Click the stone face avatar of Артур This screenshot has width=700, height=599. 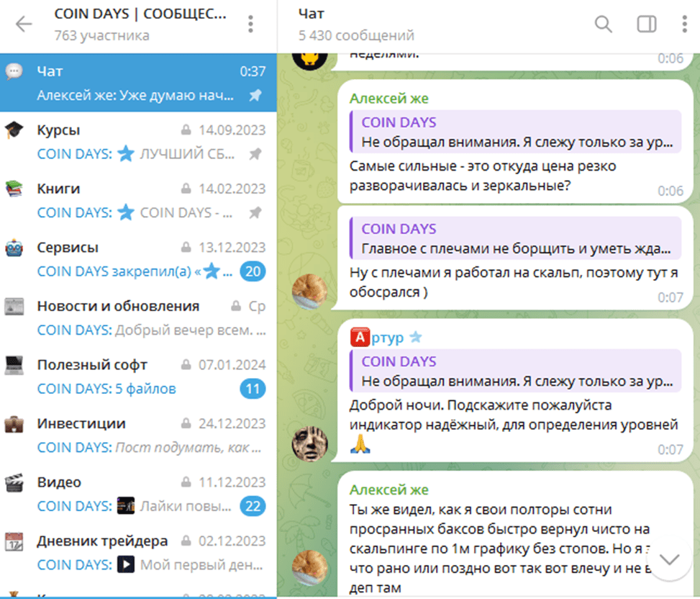point(310,444)
